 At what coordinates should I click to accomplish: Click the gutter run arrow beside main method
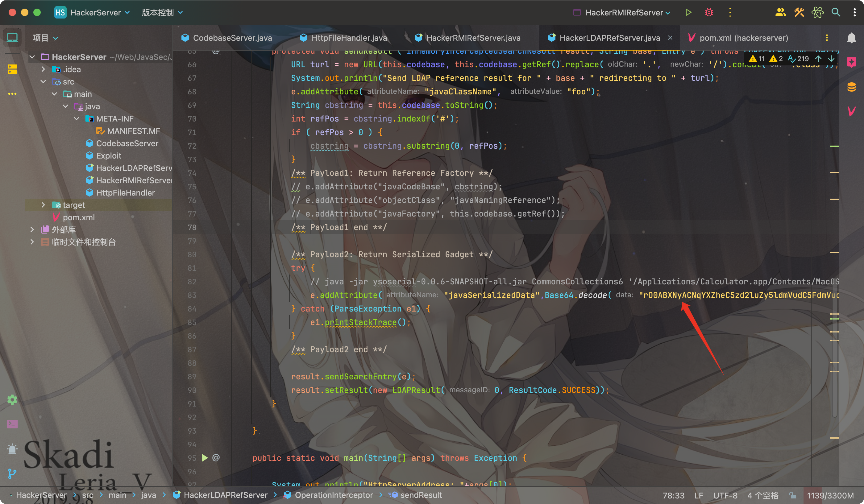205,458
